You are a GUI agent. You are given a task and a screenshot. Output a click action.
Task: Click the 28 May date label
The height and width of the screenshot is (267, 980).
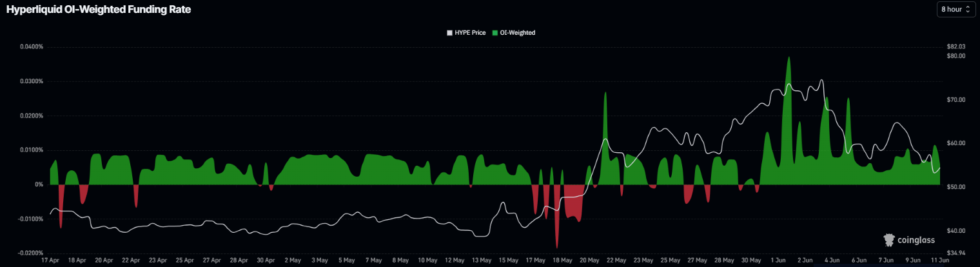coord(724,260)
